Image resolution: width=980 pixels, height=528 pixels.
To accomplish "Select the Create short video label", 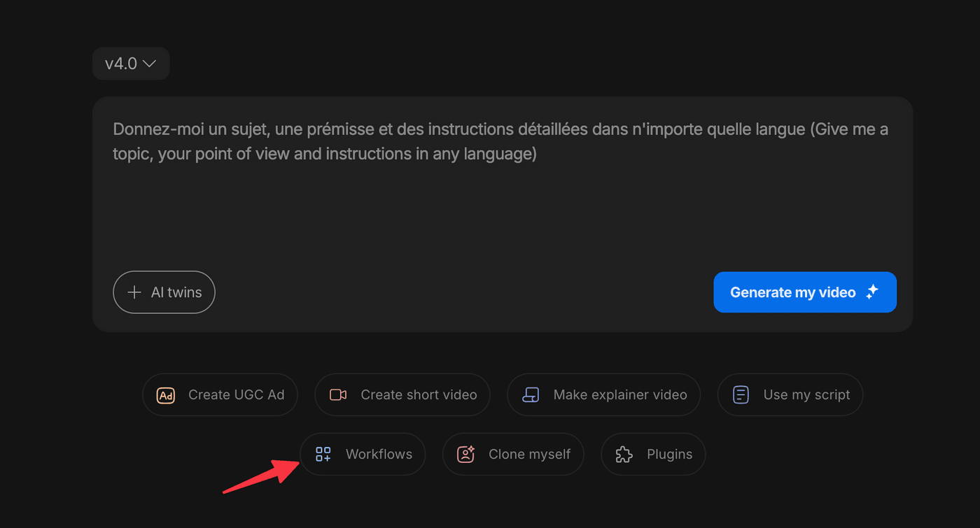I will click(419, 395).
